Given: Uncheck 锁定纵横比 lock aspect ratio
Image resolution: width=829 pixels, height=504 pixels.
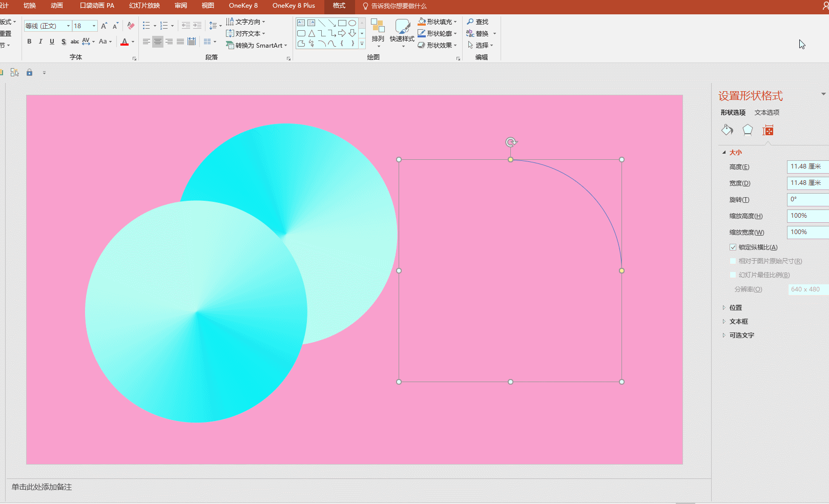Looking at the screenshot, I should [733, 247].
